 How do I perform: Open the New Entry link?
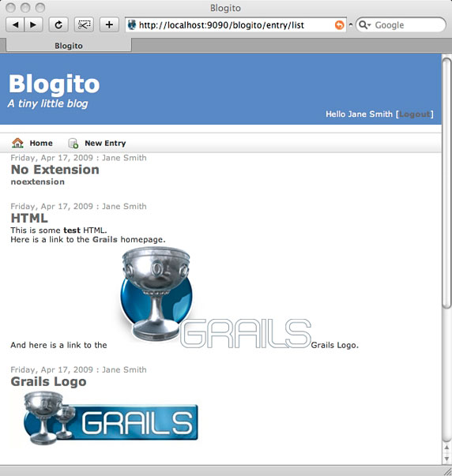click(105, 144)
